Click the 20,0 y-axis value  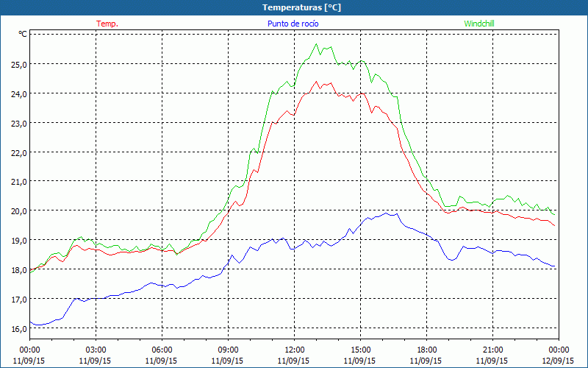coord(20,211)
